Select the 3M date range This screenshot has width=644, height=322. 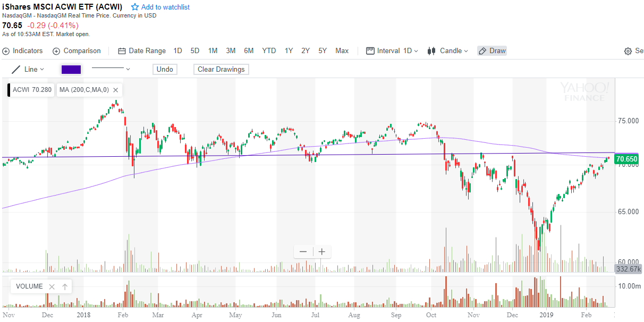(x=231, y=51)
